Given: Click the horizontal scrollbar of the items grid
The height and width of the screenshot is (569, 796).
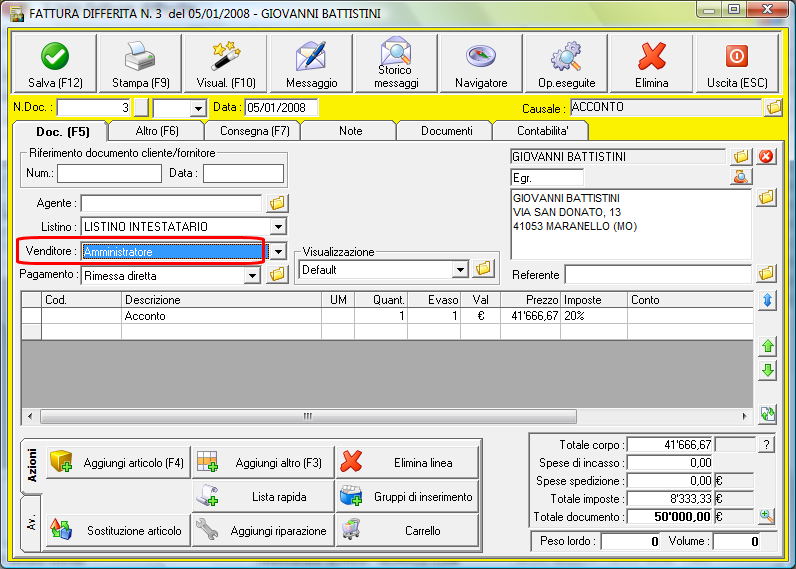Looking at the screenshot, I should click(386, 416).
